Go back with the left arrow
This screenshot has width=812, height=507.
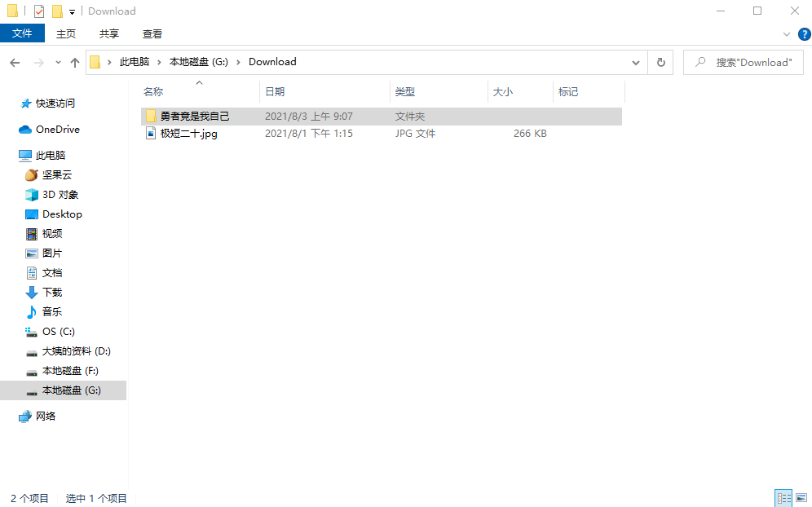tap(15, 63)
